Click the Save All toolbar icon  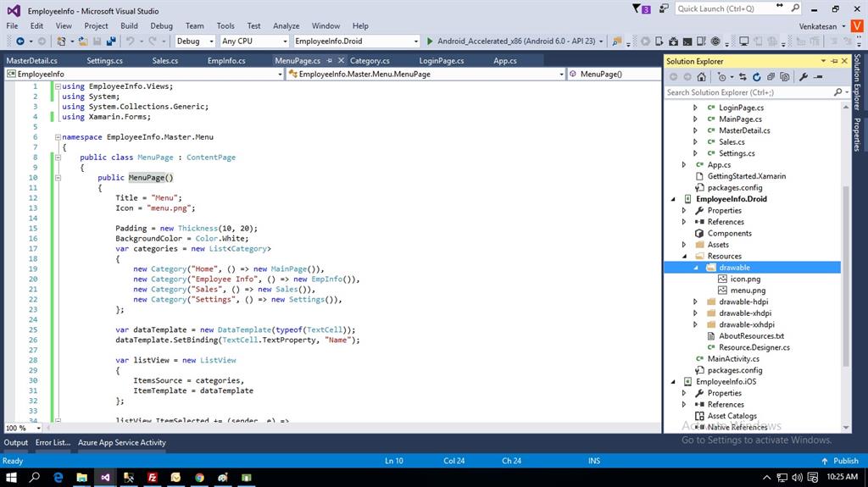click(111, 42)
